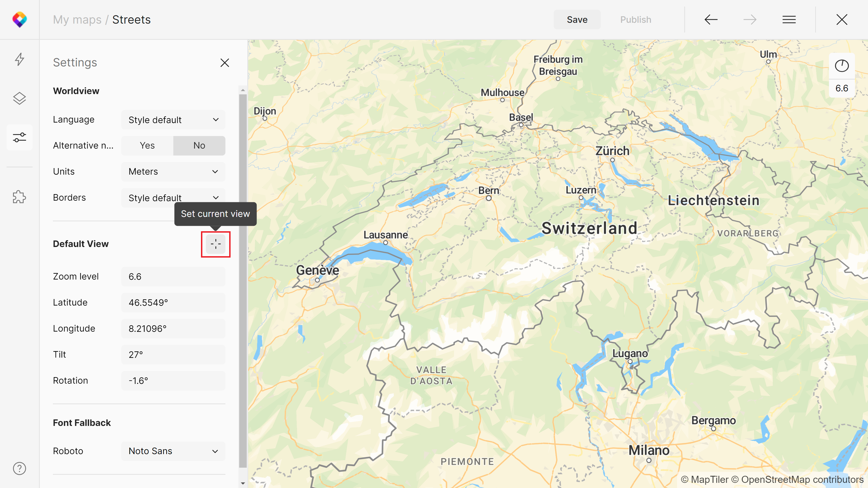
Task: Set Alternative names to No
Action: coord(199,146)
